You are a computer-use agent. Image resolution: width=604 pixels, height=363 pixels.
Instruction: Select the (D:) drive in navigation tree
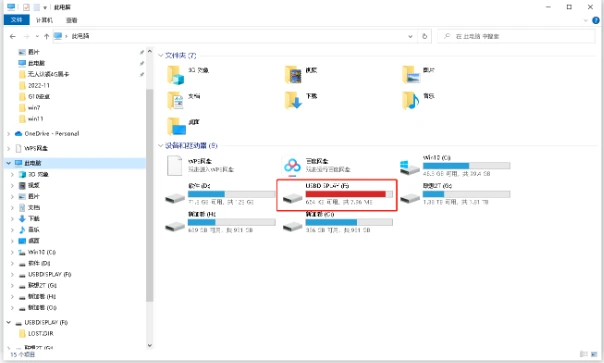click(35, 264)
